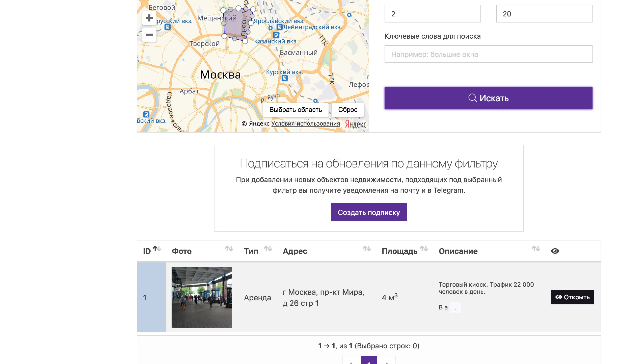
Task: Expand the truncated description ellipsis
Action: coord(455,308)
